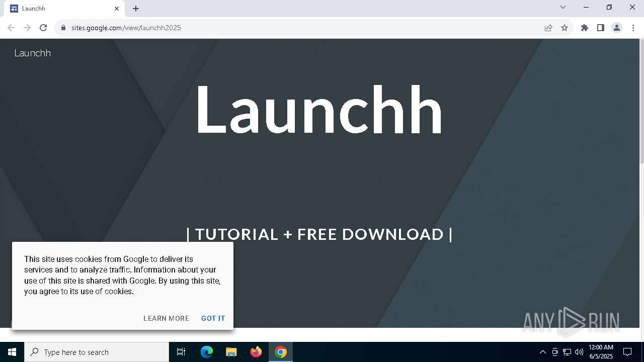Launch Firefox from the taskbar
Viewport: 644px width, 362px height.
(x=256, y=352)
